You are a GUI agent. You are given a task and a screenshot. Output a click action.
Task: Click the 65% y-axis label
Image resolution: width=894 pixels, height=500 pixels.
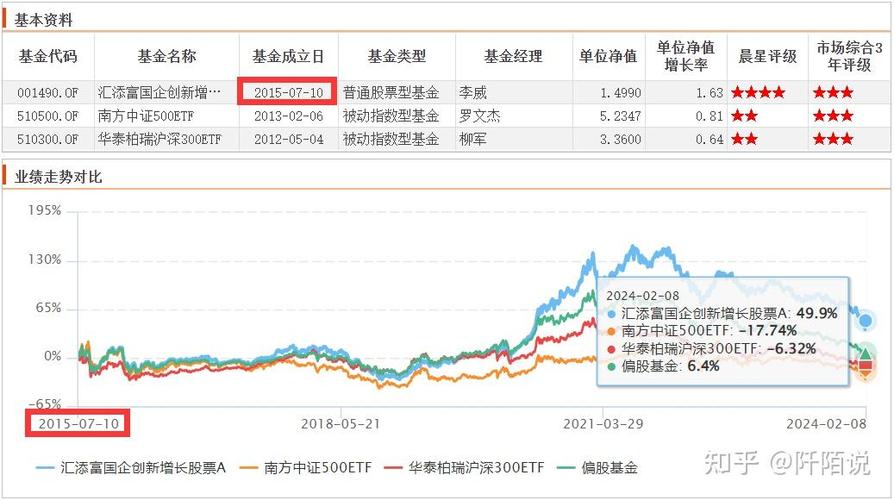pos(48,308)
